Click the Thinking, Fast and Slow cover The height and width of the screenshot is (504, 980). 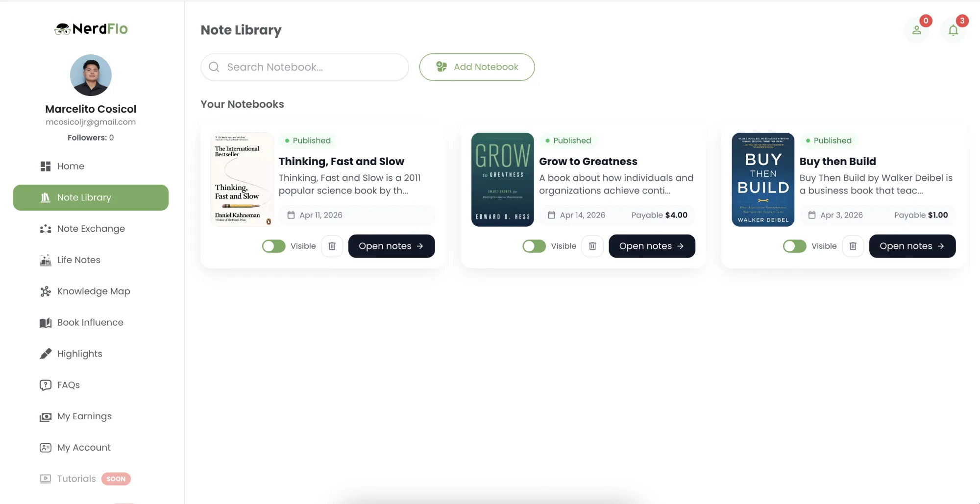(x=242, y=180)
